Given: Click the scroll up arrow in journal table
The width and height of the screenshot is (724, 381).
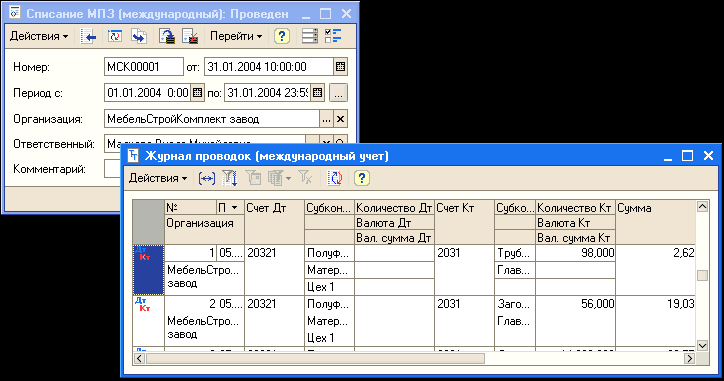Looking at the screenshot, I should 702,206.
